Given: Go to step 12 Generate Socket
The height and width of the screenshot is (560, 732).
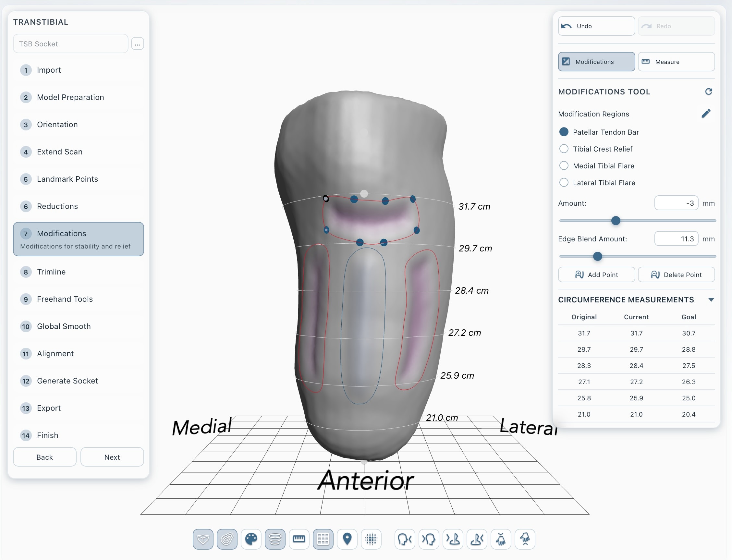Looking at the screenshot, I should tap(78, 381).
